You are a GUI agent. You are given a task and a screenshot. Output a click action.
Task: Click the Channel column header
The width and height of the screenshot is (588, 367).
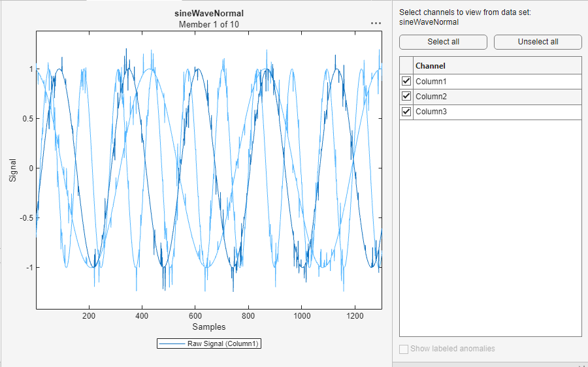(x=431, y=66)
